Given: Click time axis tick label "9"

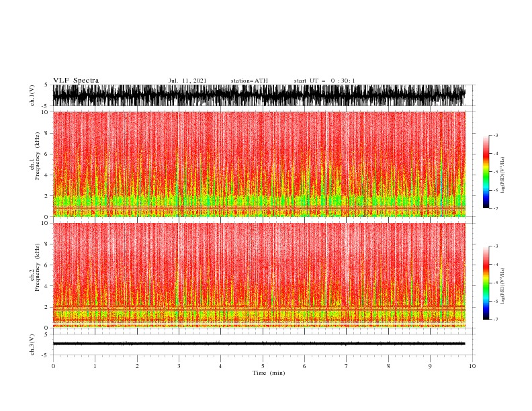Looking at the screenshot, I should point(430,366).
